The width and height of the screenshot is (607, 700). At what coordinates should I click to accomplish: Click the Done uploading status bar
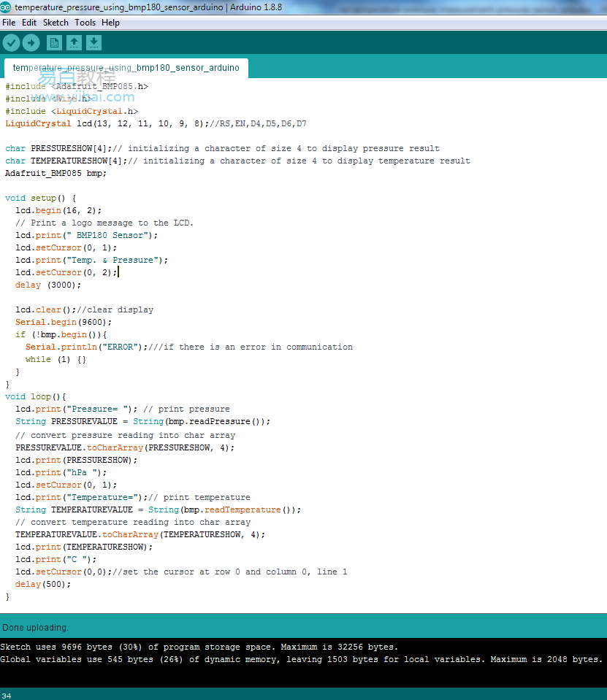(x=303, y=627)
